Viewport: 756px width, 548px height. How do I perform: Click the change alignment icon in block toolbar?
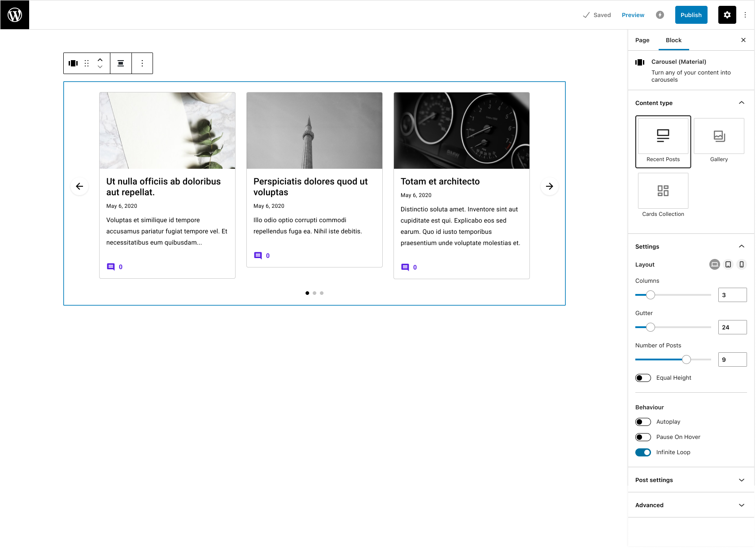coord(121,63)
